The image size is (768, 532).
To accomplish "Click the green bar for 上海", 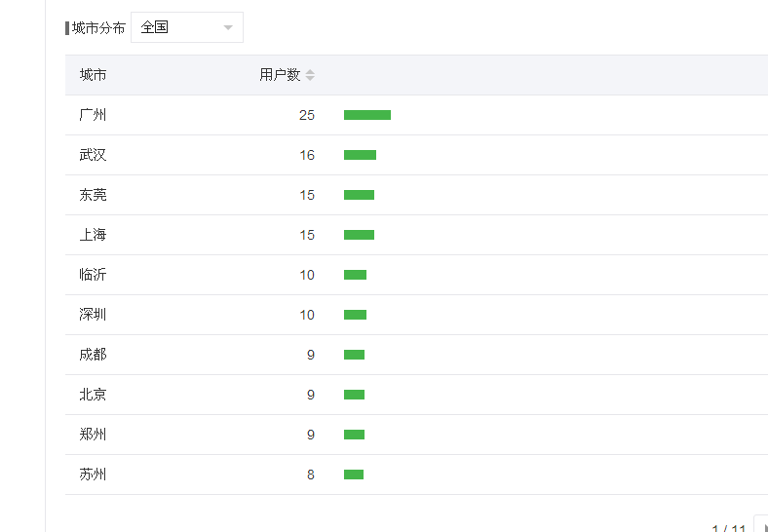I will pyautogui.click(x=359, y=235).
